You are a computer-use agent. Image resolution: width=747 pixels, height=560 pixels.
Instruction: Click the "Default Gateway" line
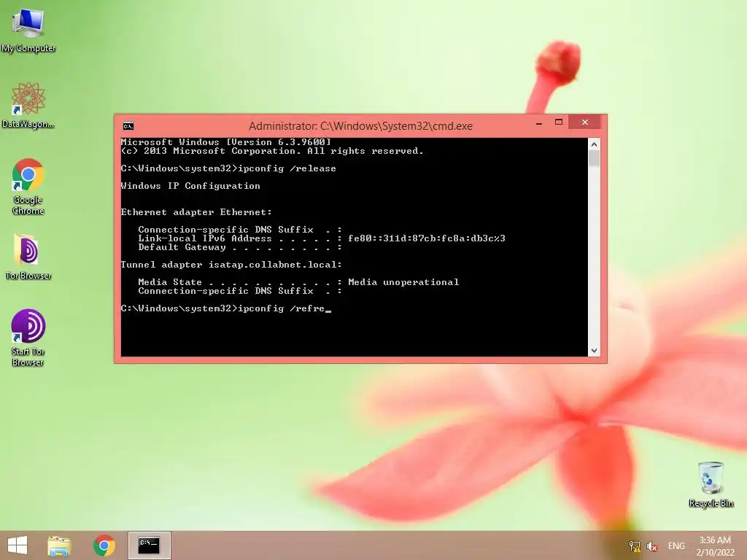point(240,247)
